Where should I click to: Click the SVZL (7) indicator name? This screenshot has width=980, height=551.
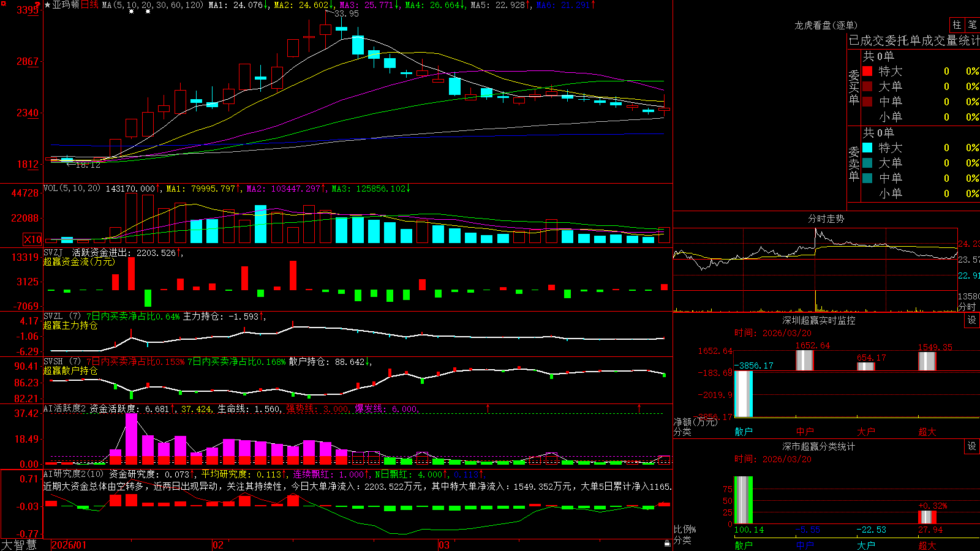tap(62, 316)
